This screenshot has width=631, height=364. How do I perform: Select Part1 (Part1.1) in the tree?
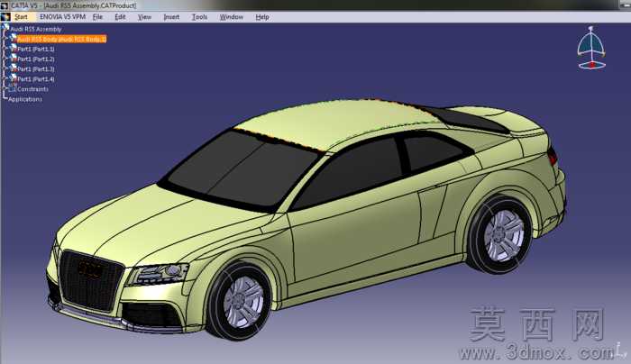36,49
